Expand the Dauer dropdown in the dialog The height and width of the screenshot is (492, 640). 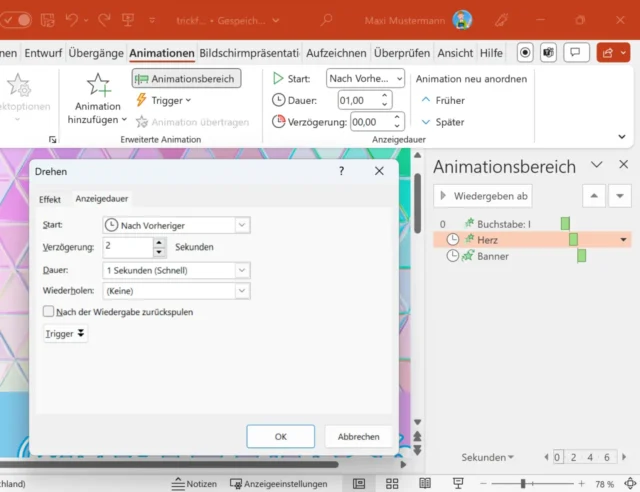click(x=242, y=270)
